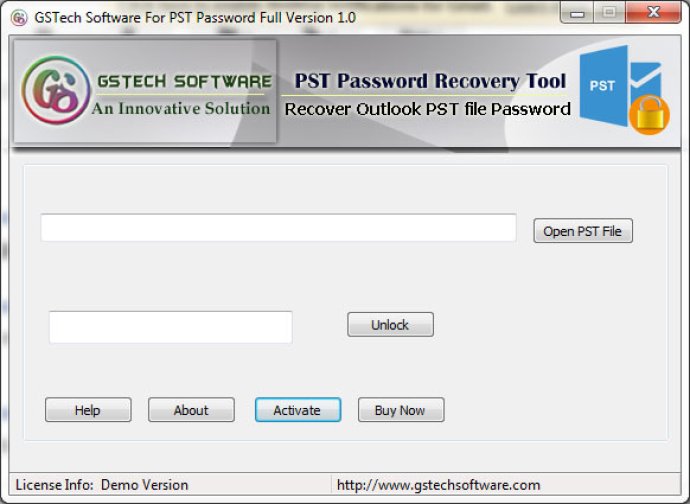Open the Help button
The image size is (690, 504).
point(88,410)
